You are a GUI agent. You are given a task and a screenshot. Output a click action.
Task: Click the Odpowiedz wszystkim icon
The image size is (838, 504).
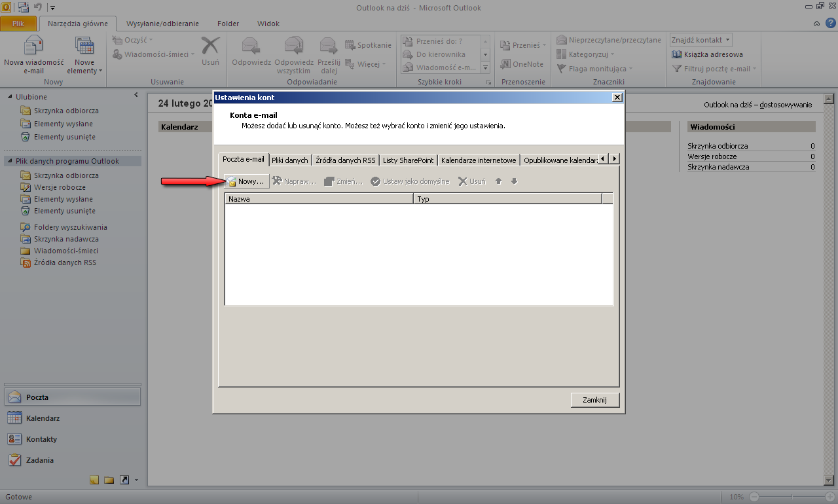(x=293, y=55)
